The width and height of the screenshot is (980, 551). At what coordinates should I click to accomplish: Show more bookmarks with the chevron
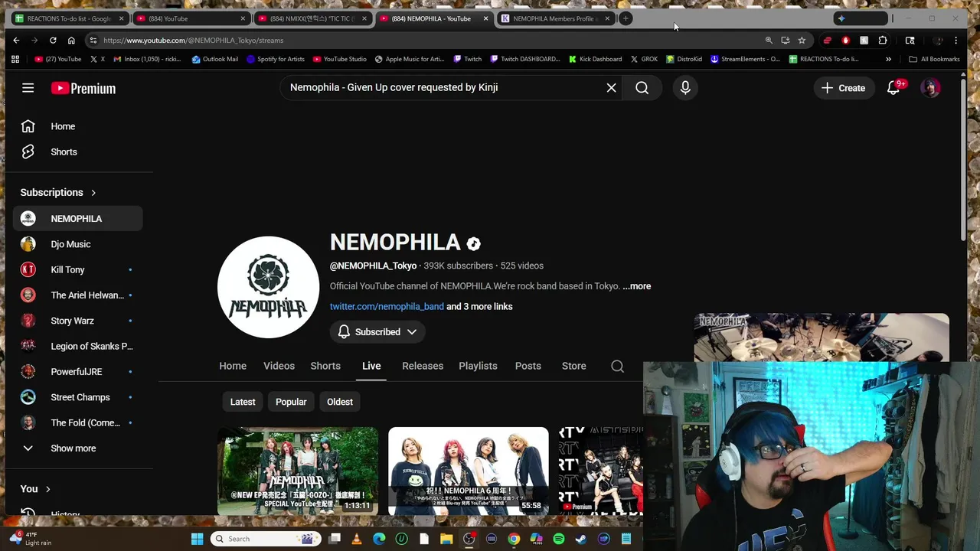pyautogui.click(x=888, y=59)
